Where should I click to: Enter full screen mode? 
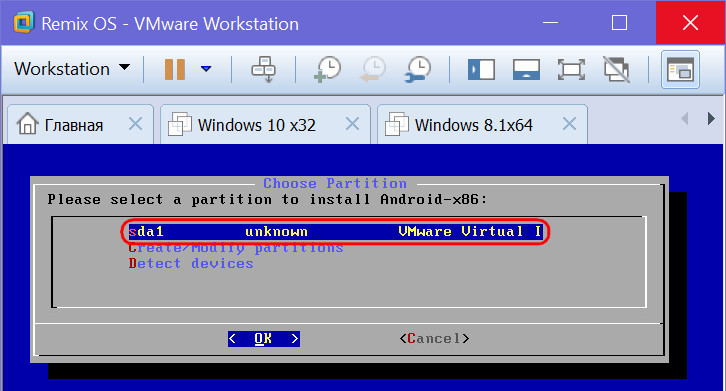click(x=571, y=70)
